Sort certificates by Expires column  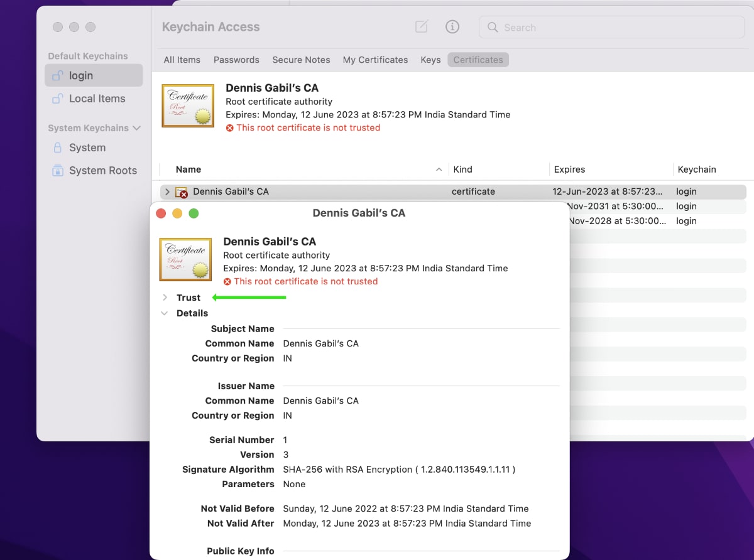(x=569, y=170)
